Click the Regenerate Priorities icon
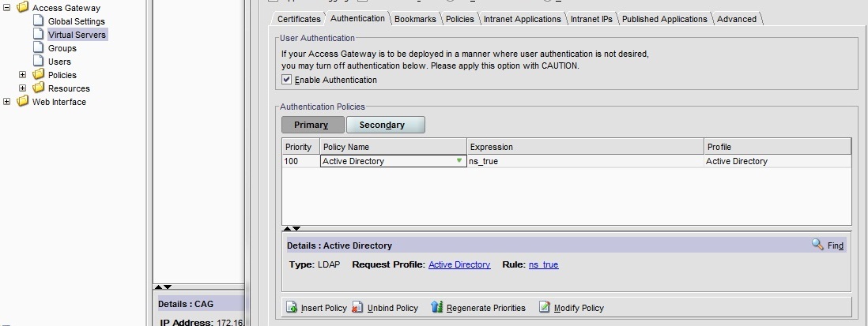The width and height of the screenshot is (868, 326). pyautogui.click(x=437, y=307)
